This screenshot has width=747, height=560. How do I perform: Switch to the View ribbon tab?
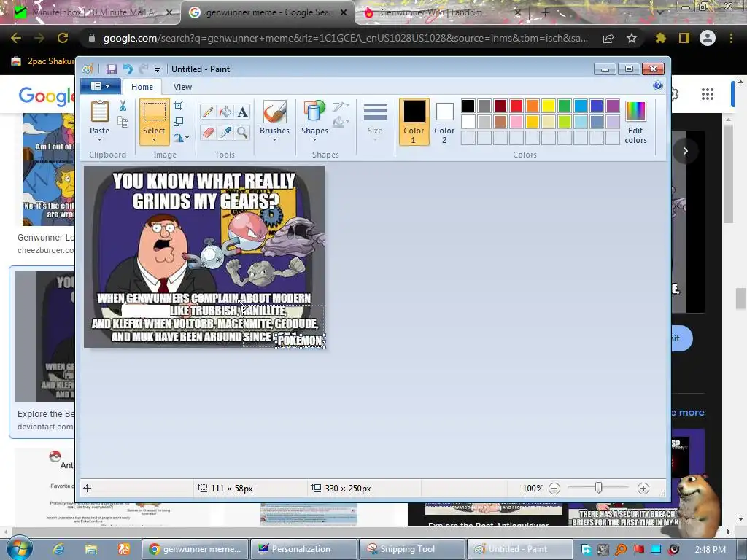point(182,87)
